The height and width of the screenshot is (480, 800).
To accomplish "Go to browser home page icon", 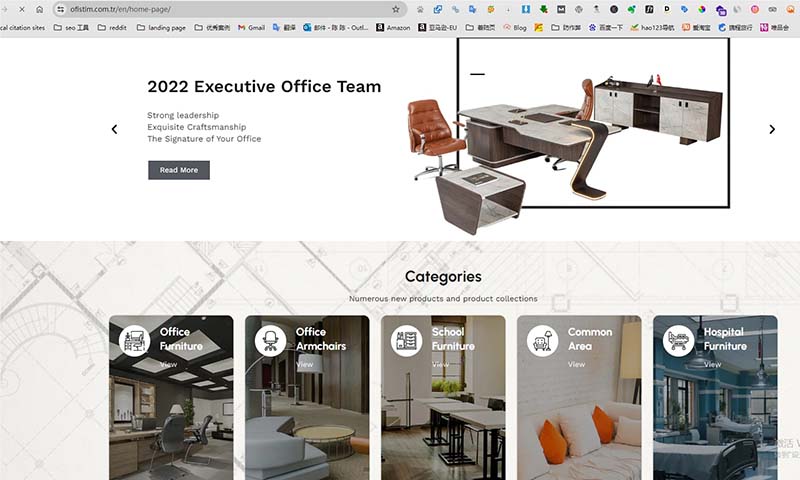I will 39,9.
